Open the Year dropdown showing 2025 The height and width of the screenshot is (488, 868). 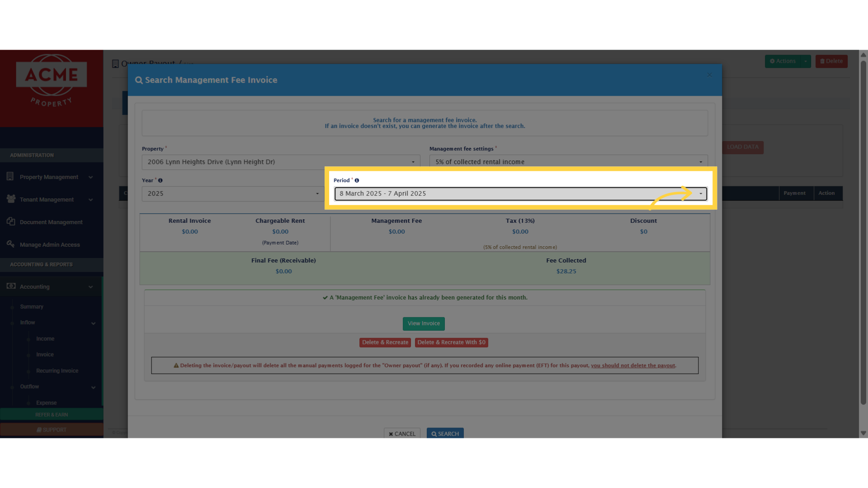point(232,193)
